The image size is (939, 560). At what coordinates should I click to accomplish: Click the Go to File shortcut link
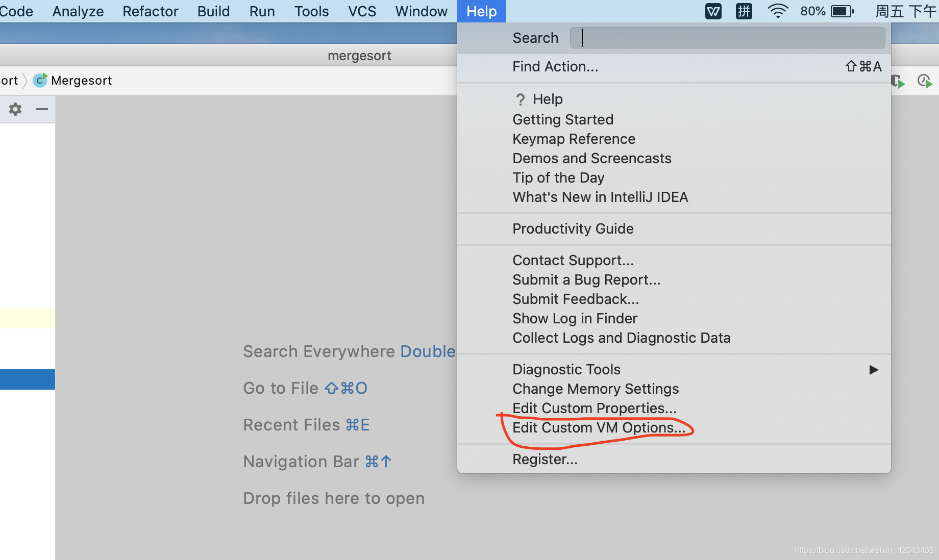pos(305,388)
